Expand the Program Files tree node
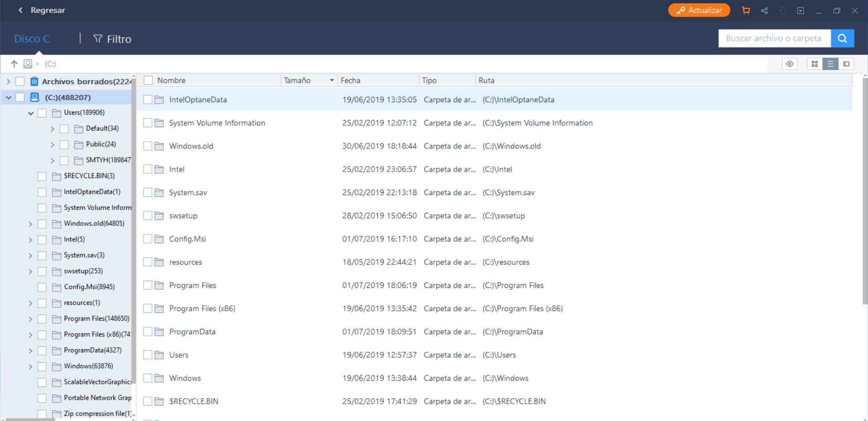This screenshot has width=868, height=421. point(31,319)
